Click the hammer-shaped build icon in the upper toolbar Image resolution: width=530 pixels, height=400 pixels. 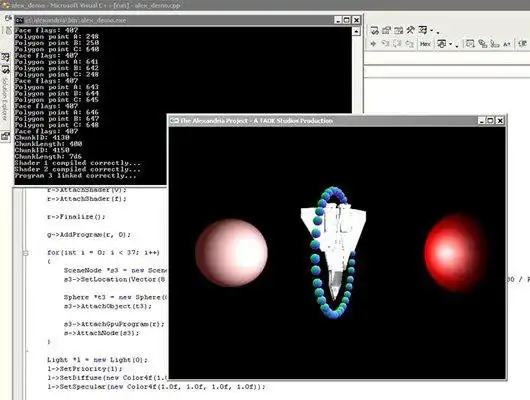click(410, 30)
